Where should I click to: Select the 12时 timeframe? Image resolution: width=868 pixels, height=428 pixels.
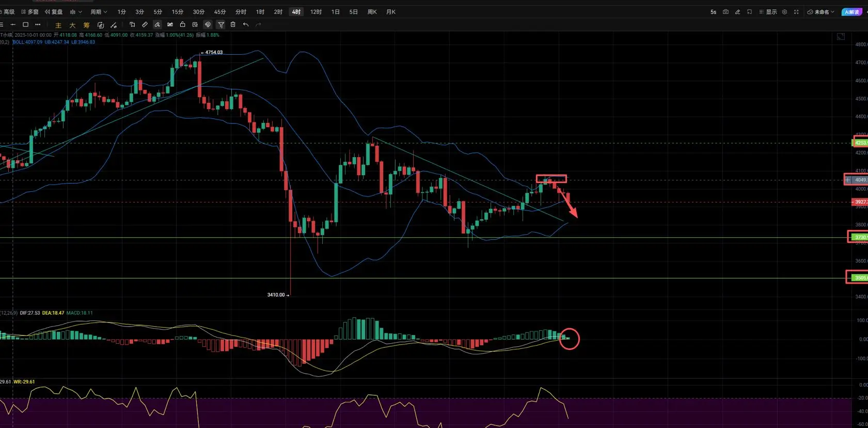(316, 12)
